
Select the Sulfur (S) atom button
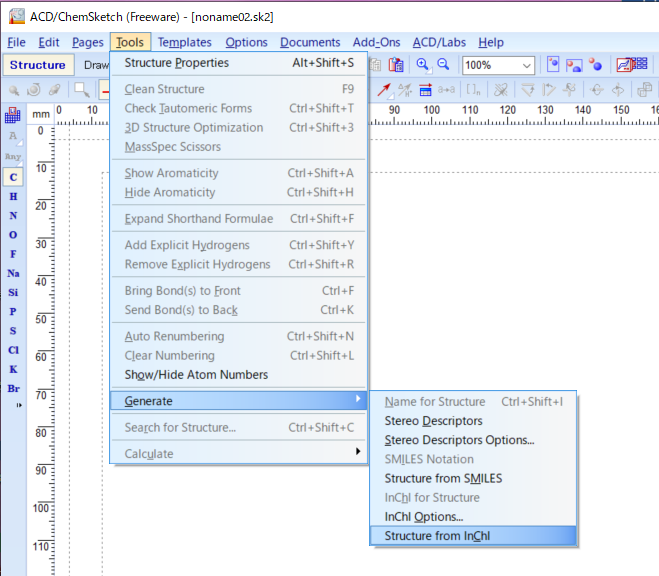tap(13, 331)
